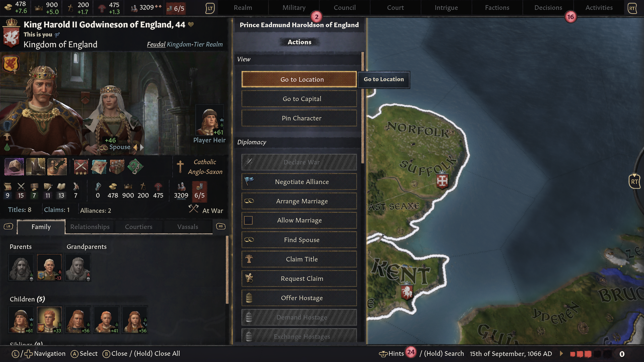644x362 pixels.
Task: Click the Catholic faith cross icon
Action: pyautogui.click(x=180, y=167)
